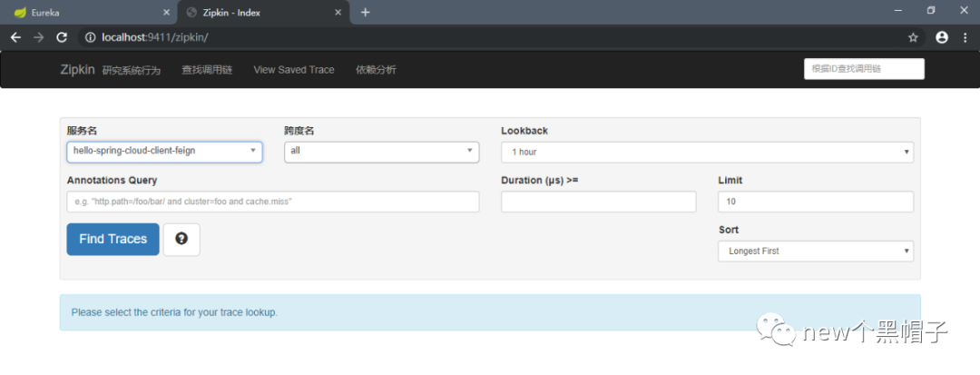Viewport: 980px width, 375px height.
Task: Bookmark this page with the star icon
Action: [x=913, y=37]
